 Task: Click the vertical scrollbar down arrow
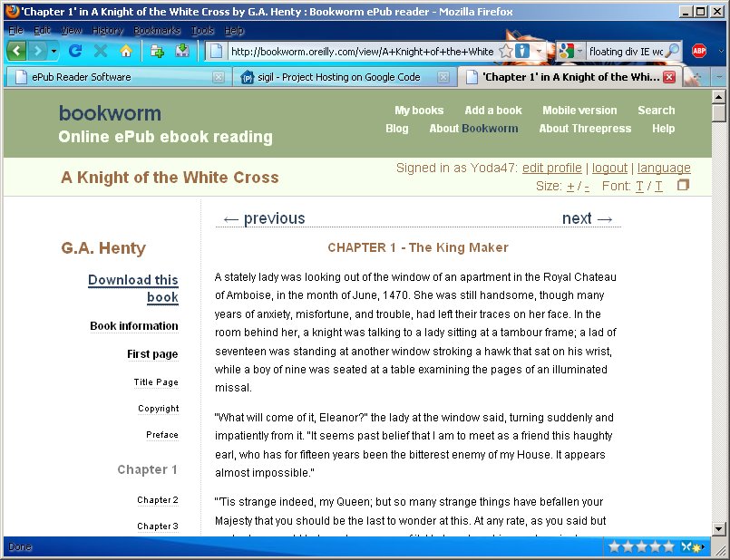pos(718,528)
